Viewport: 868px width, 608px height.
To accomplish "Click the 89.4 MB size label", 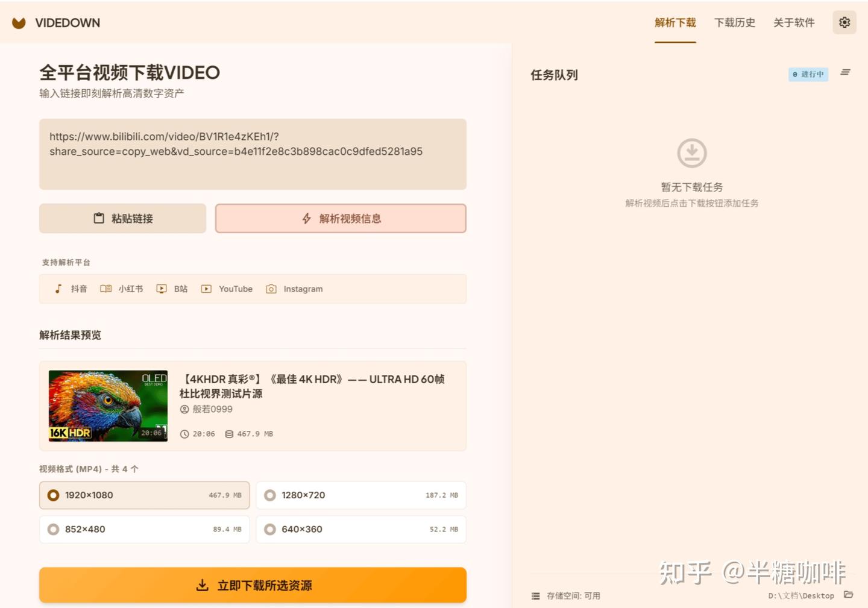I will [227, 530].
